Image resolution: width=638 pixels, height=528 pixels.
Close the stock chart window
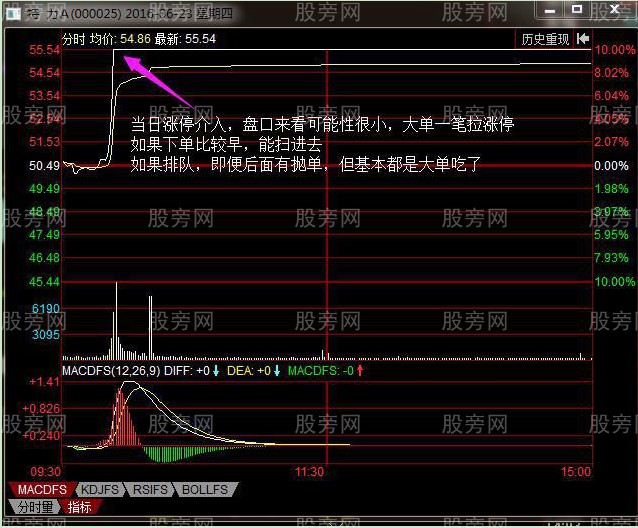[x=614, y=9]
